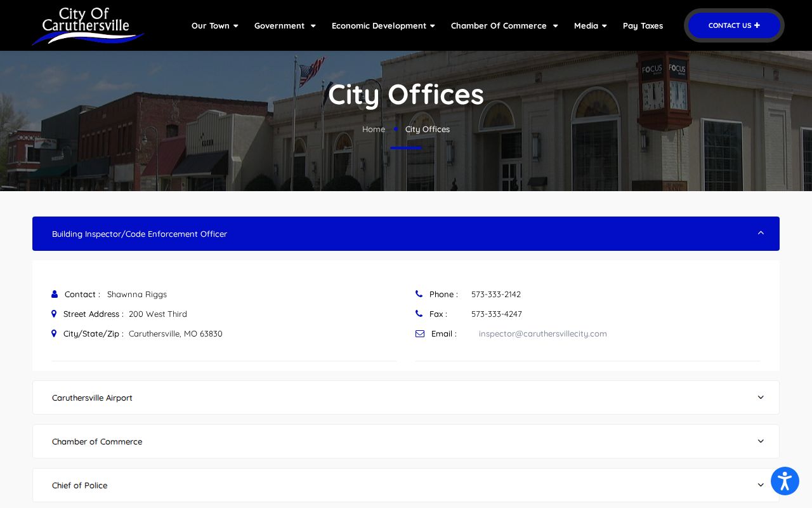812x508 pixels.
Task: Click the Chamber of Commerce accordion title
Action: (97, 441)
